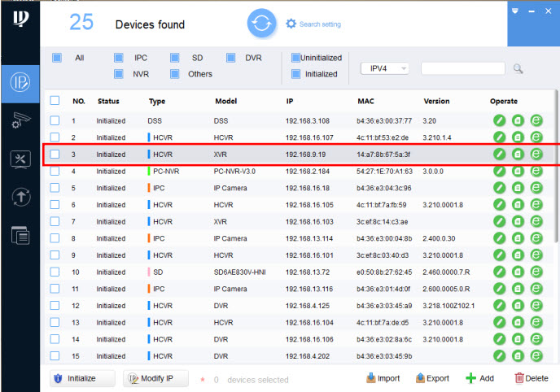560x392 pixels.
Task: Edit PC-NVR-V3.0 device with pencil icon
Action: coord(499,172)
